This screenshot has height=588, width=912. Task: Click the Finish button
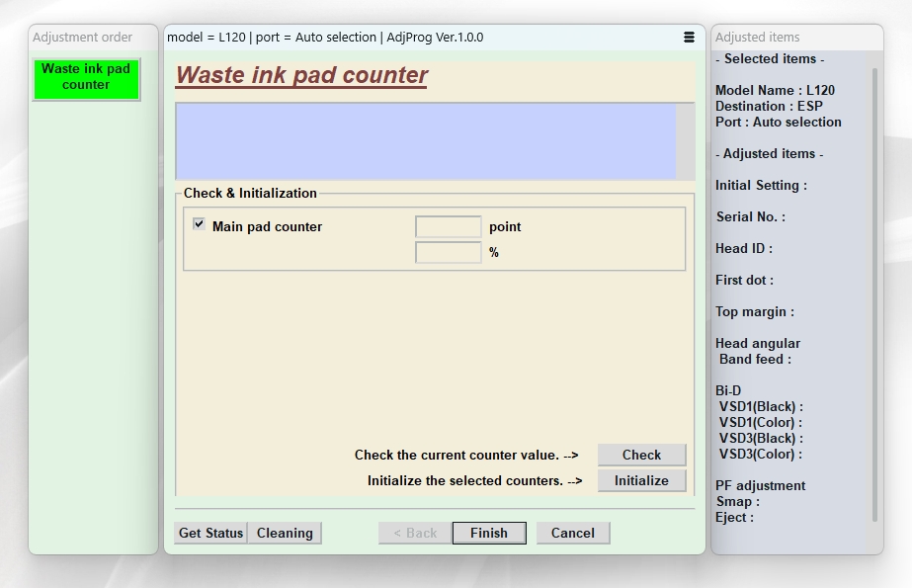point(489,533)
